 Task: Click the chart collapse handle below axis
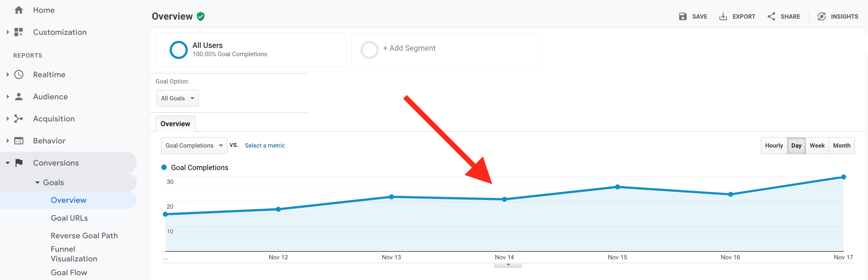click(508, 265)
